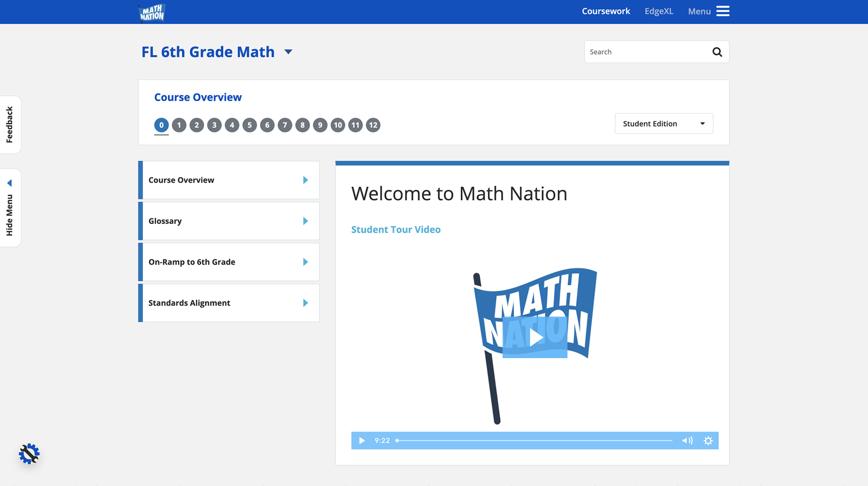This screenshot has width=868, height=486.
Task: Click the search magnifier icon
Action: [x=717, y=52]
